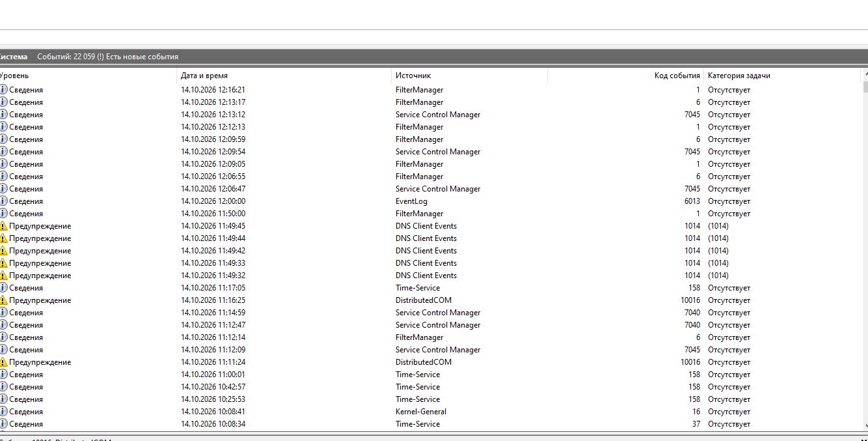Image resolution: width=868 pixels, height=441 pixels.
Task: Click FilterManager source in the 11:50:00 row
Action: pos(420,214)
